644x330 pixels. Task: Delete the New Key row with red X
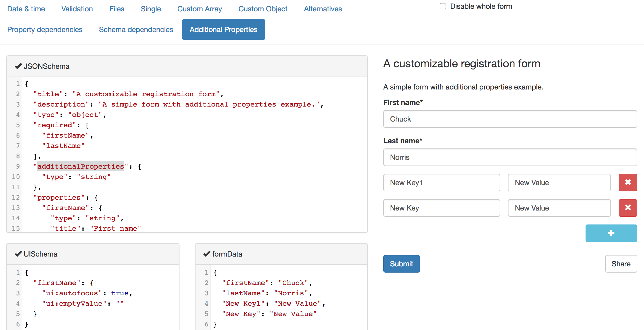(x=627, y=208)
